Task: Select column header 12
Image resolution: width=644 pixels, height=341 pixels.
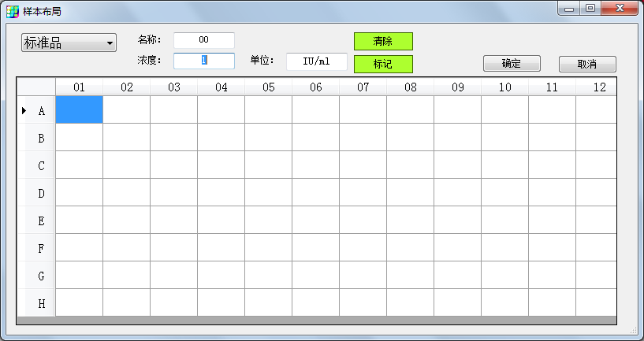Action: pyautogui.click(x=597, y=87)
